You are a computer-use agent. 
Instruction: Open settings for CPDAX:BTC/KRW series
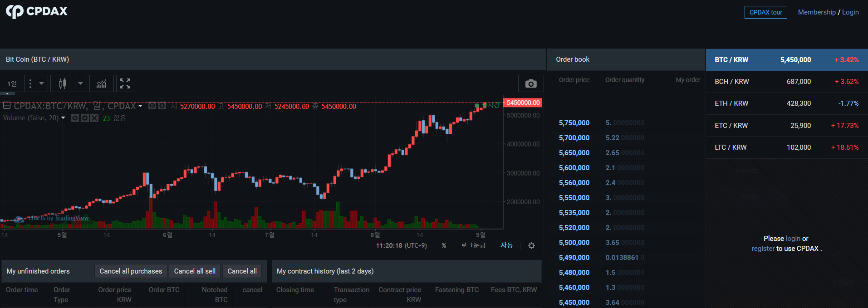click(x=162, y=106)
